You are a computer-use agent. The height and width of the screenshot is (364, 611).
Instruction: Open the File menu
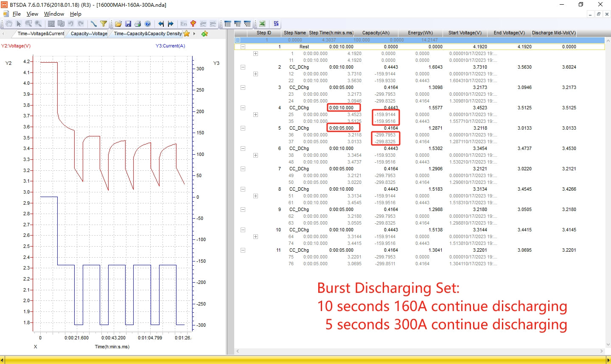coord(17,14)
